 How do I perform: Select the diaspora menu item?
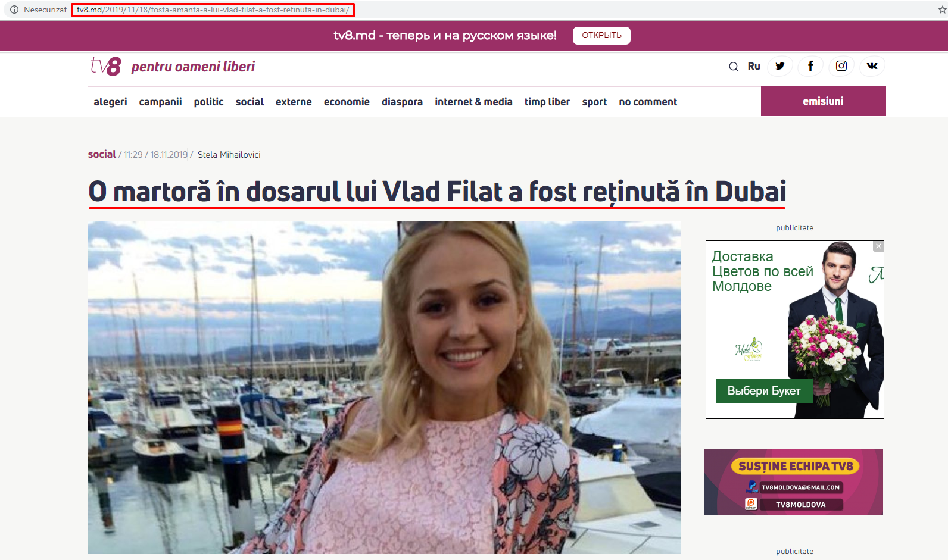coord(402,102)
